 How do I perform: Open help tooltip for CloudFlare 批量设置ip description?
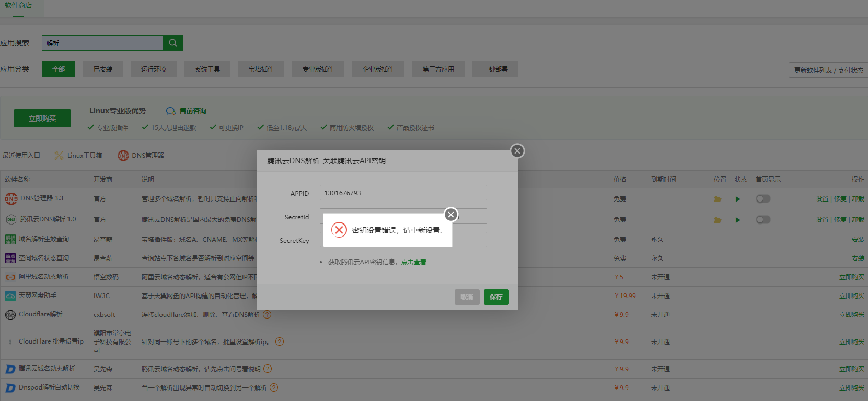coord(280,341)
